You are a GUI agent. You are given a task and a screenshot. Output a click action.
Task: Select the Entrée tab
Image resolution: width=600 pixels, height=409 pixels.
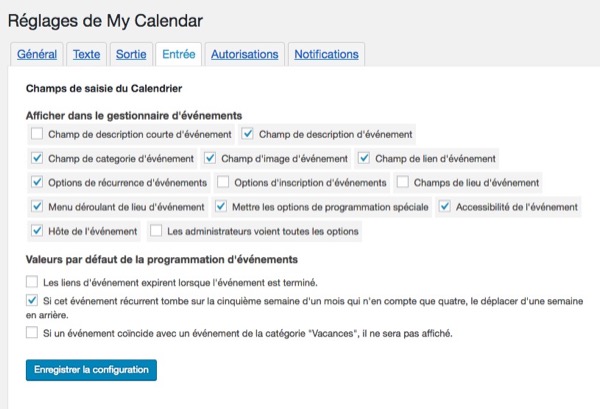click(178, 54)
